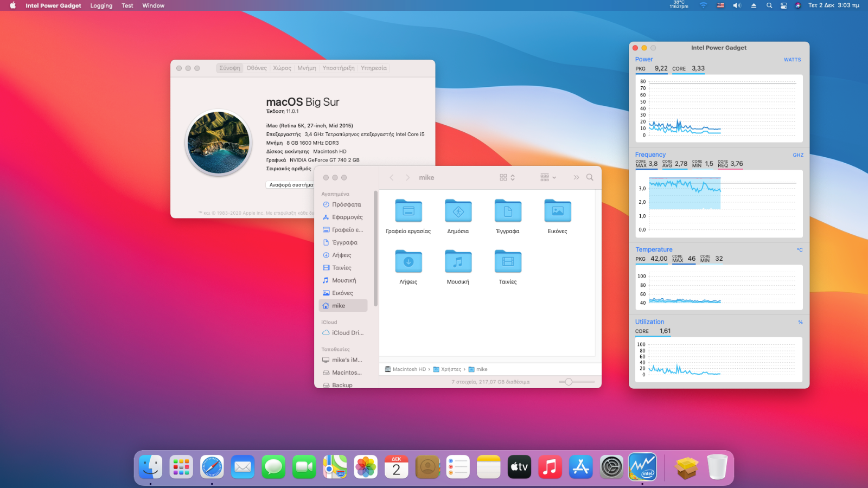The width and height of the screenshot is (868, 488).
Task: Open the Apple menu
Action: click(x=12, y=5)
